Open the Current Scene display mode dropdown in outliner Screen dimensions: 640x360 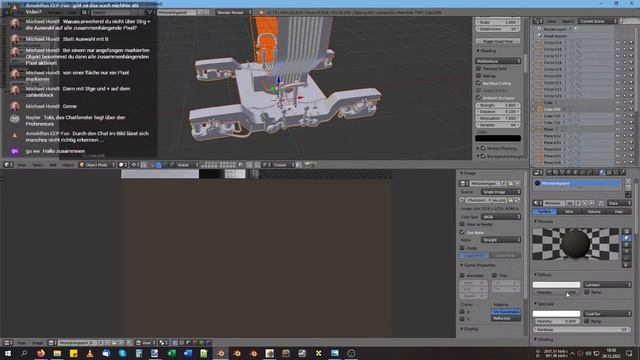(x=598, y=21)
